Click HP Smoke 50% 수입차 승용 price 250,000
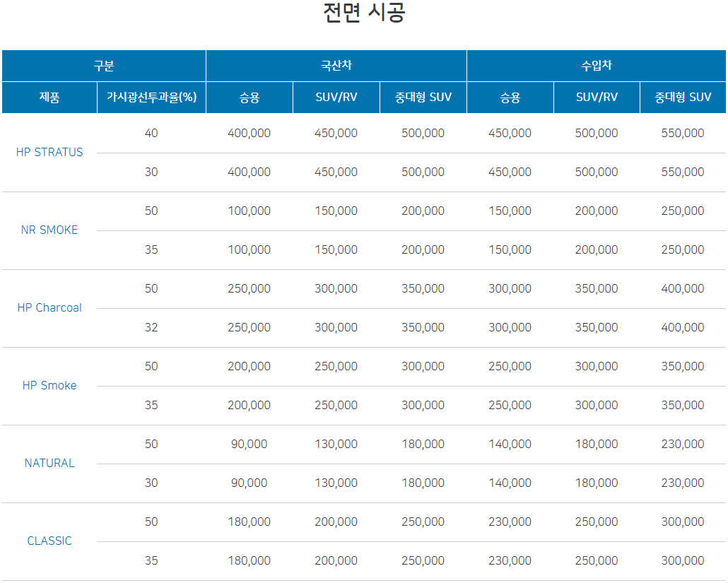 pos(510,366)
